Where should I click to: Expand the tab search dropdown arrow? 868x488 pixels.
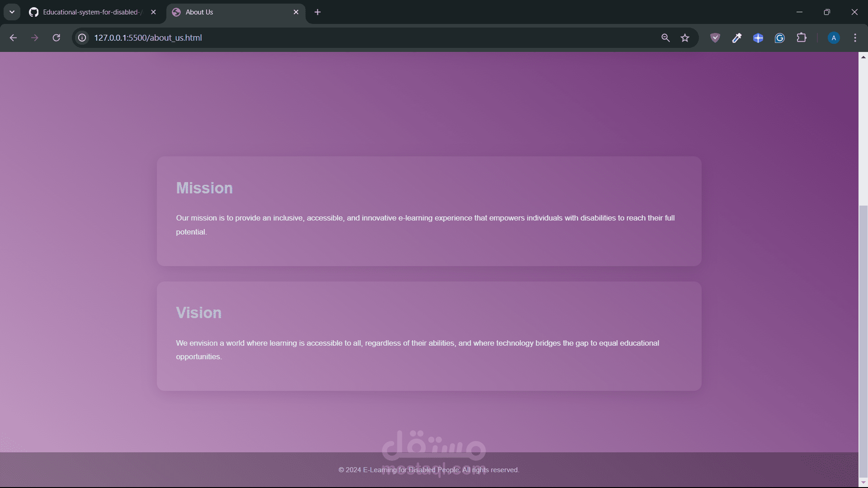pos(12,12)
